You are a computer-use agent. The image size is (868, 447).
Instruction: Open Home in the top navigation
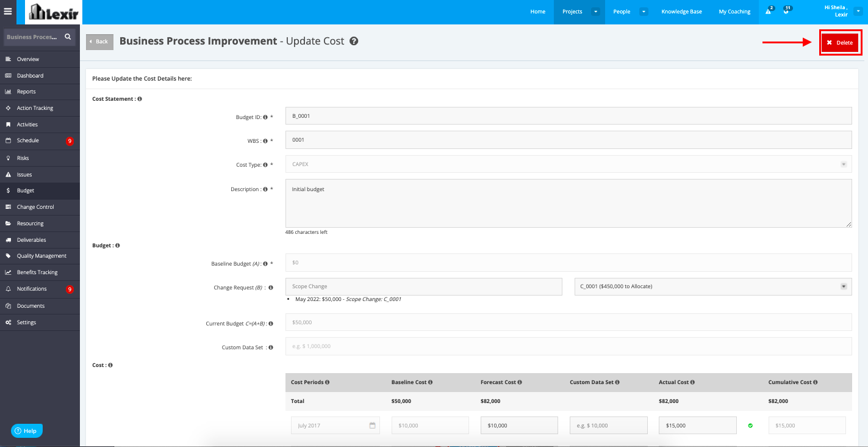pos(538,12)
